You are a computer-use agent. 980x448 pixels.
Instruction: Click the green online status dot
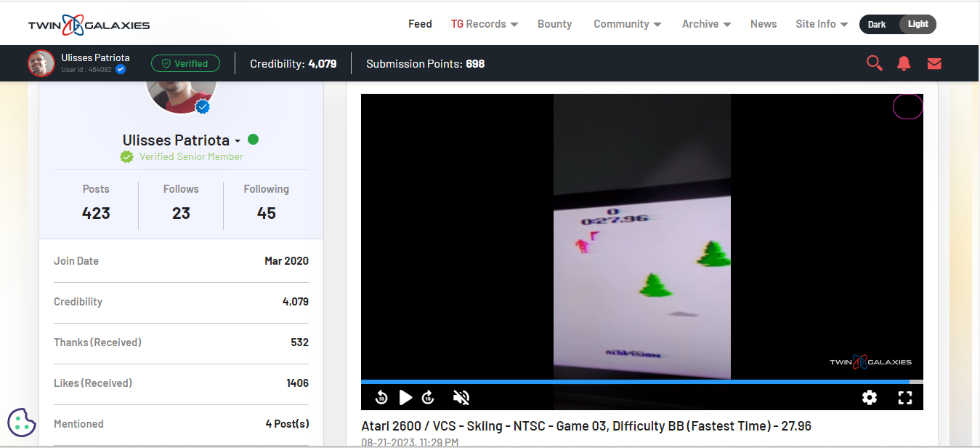[x=253, y=139]
